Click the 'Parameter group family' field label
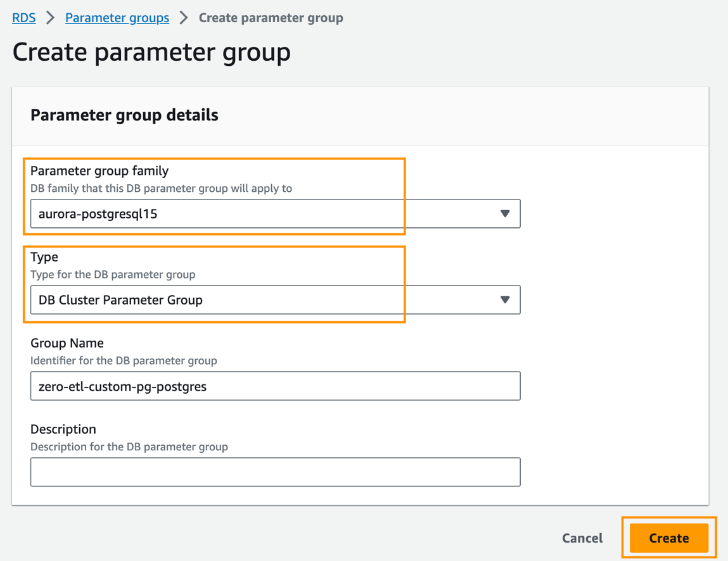Screen dimensions: 728x561 (x=99, y=171)
